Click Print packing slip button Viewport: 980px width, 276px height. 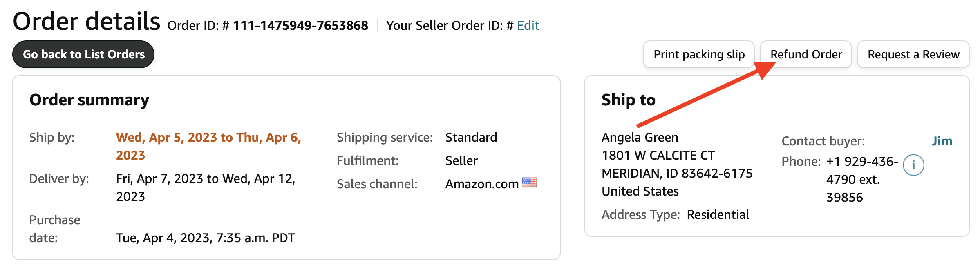click(x=699, y=54)
